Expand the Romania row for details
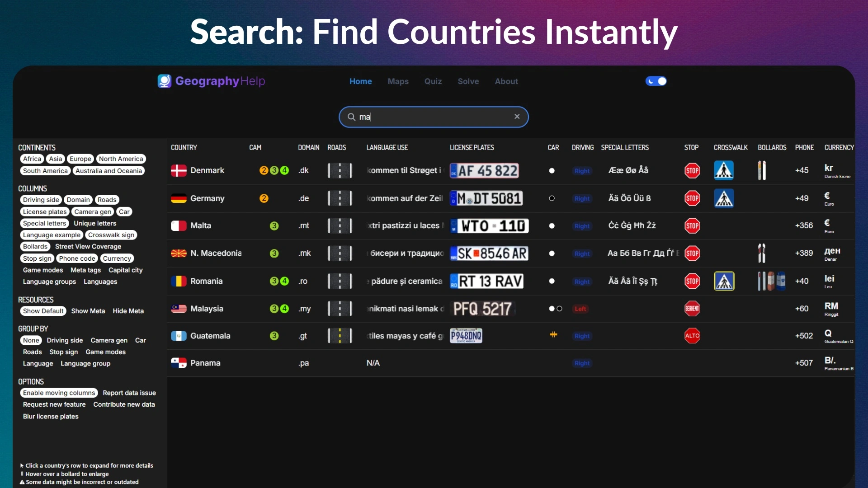The width and height of the screenshot is (868, 488). 206,281
